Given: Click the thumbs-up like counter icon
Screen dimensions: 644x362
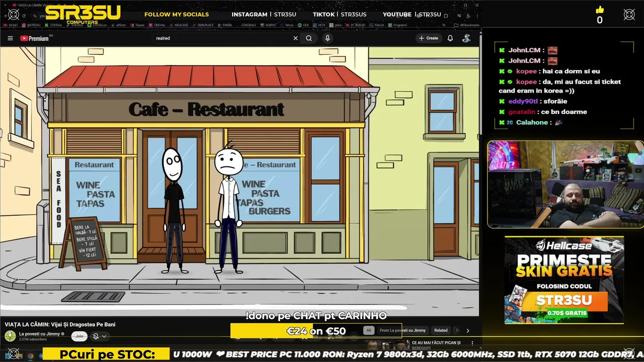Looking at the screenshot, I should [599, 10].
